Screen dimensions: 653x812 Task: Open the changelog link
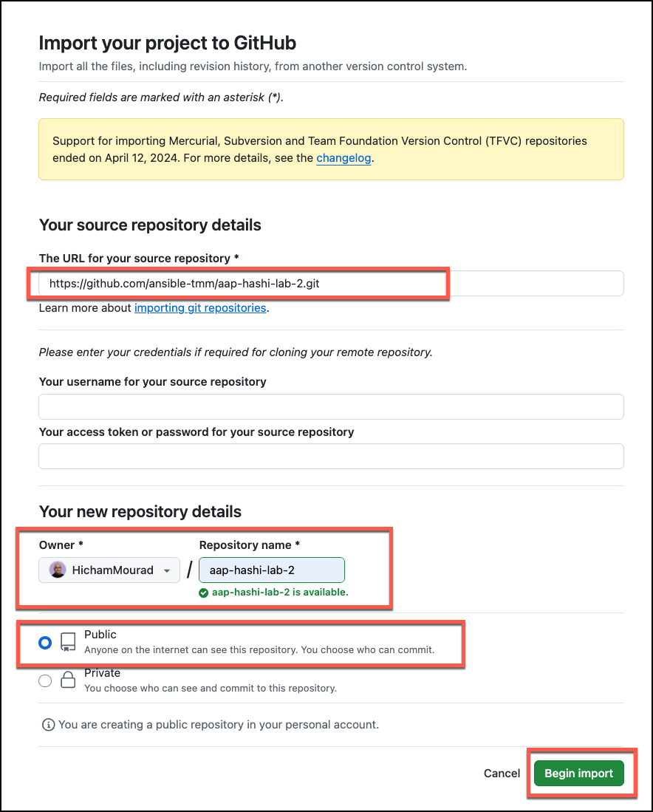point(343,158)
